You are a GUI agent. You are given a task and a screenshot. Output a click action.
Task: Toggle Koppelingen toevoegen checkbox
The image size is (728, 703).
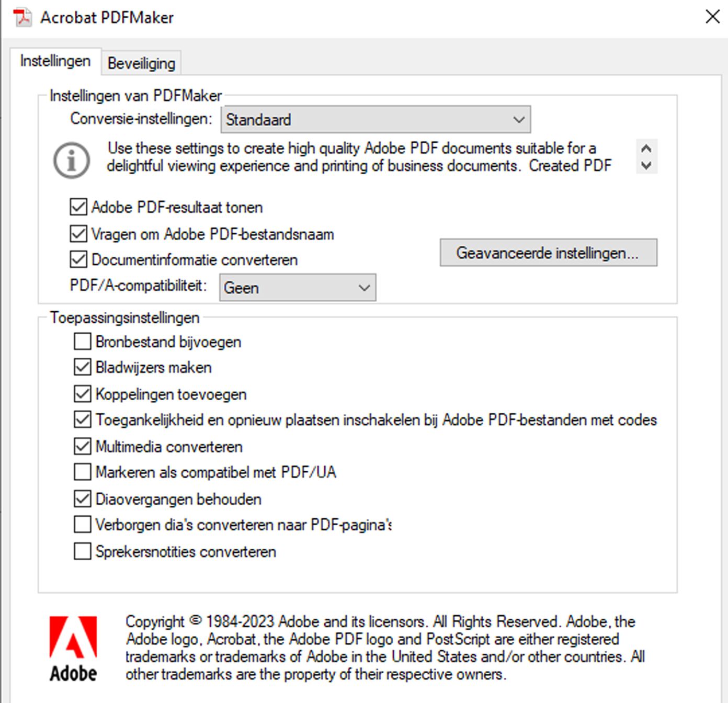coord(83,394)
